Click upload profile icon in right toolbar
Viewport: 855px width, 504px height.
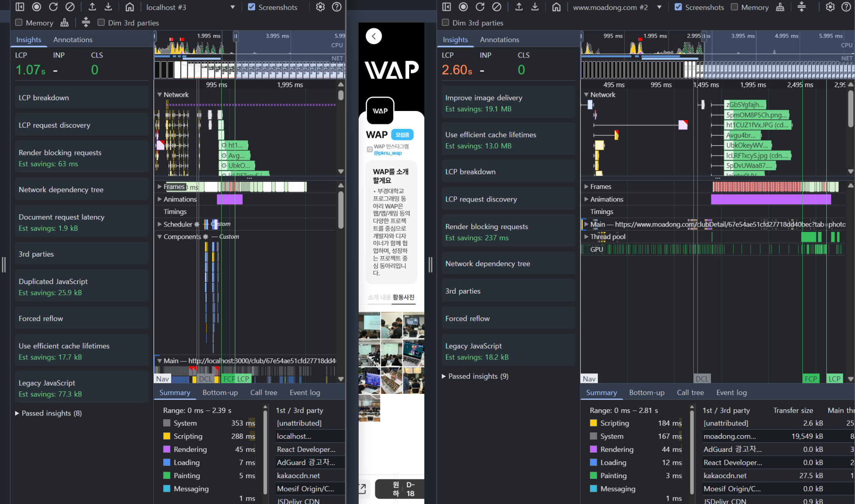[519, 7]
